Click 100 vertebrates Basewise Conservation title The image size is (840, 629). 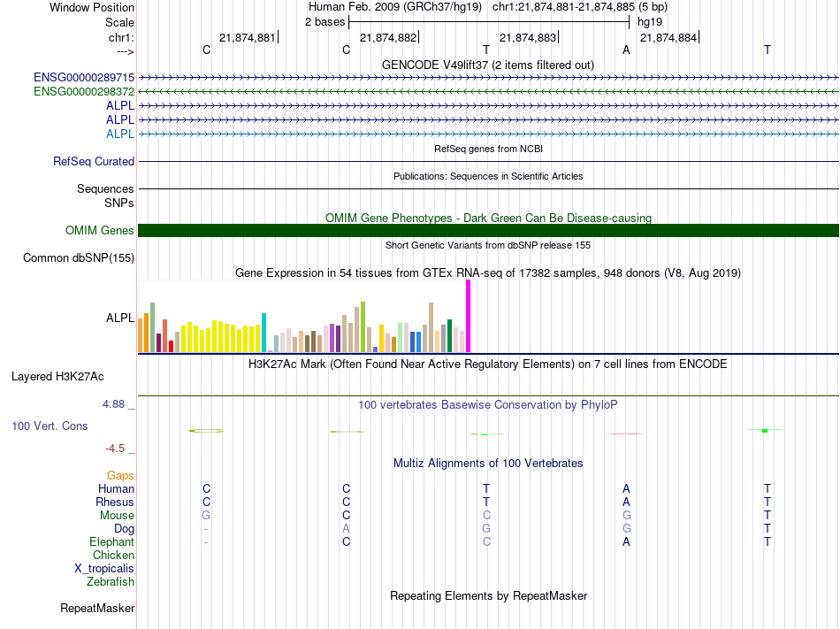pyautogui.click(x=488, y=405)
